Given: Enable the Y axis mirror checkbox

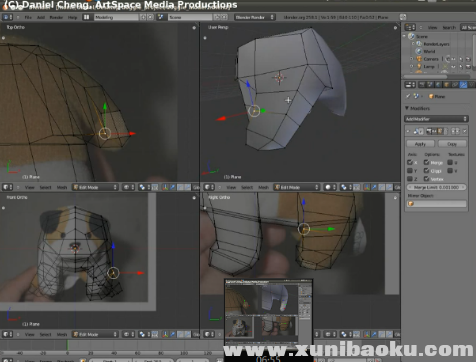Looking at the screenshot, I should pos(410,171).
